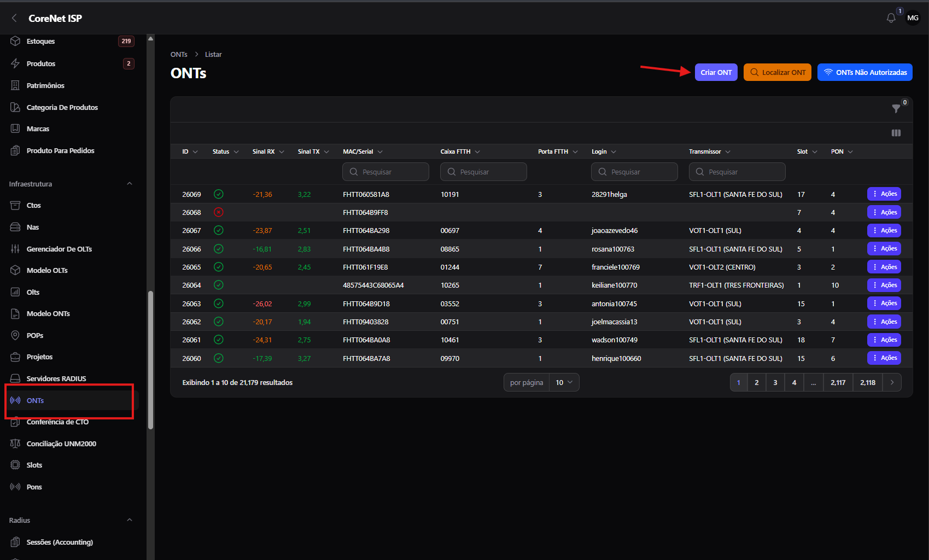Click the sidebar vertical scrollbar
This screenshot has width=929, height=560.
pos(150,360)
